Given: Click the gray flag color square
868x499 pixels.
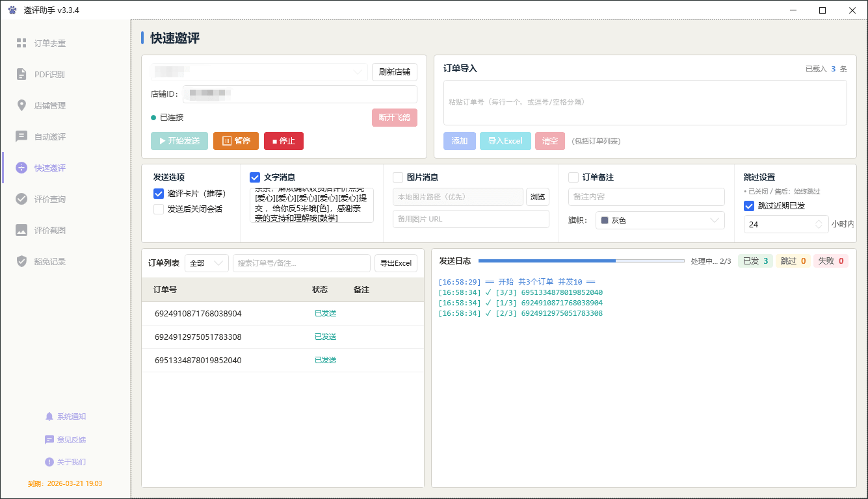Looking at the screenshot, I should coord(605,220).
